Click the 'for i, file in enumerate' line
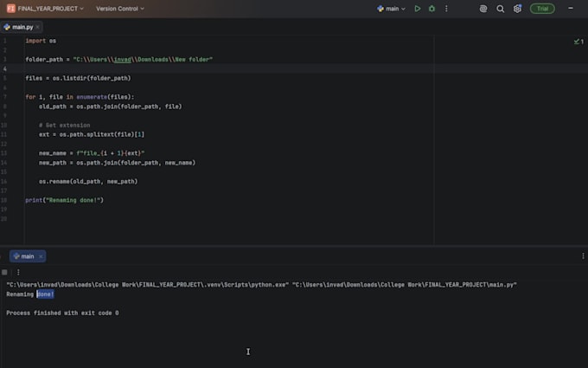Screen dimensions: 588x368 click(x=80, y=97)
